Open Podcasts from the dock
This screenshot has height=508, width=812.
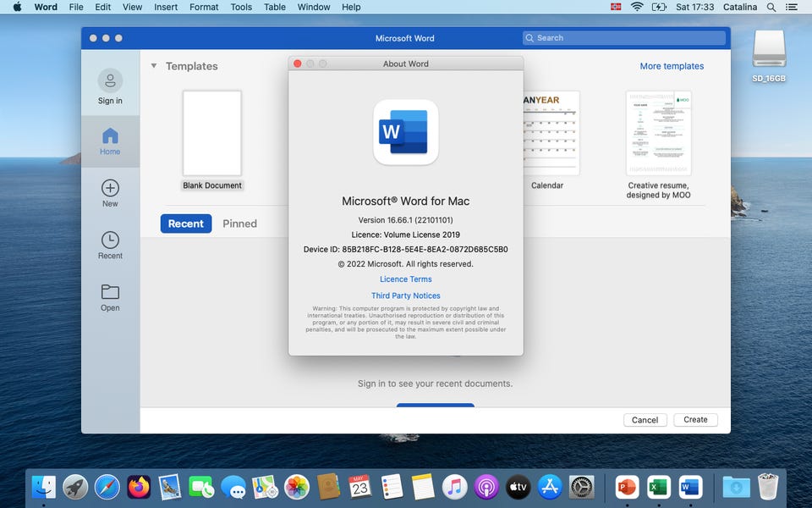point(486,488)
